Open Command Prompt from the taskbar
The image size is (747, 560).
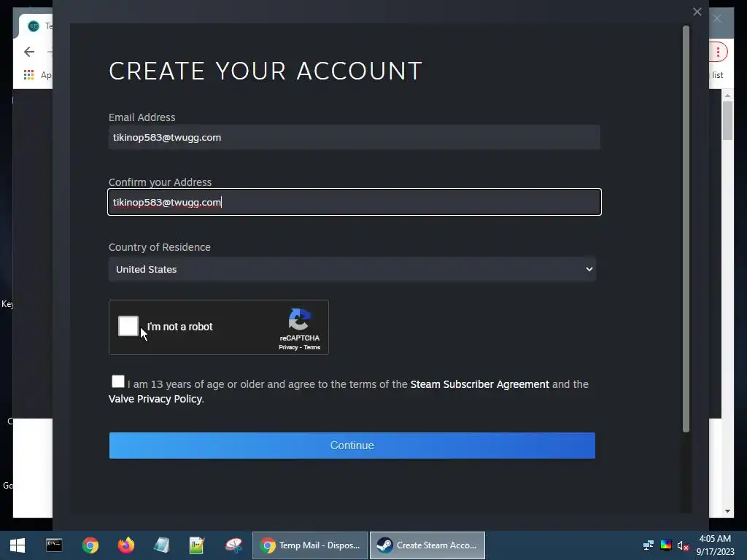tap(54, 545)
